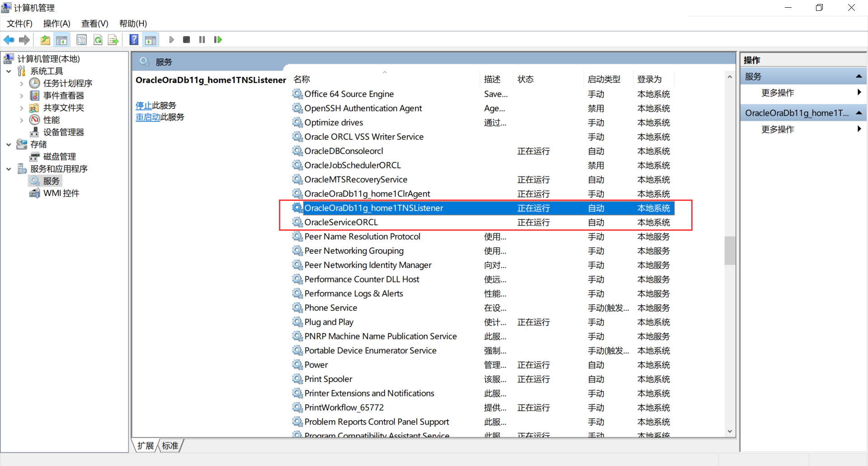Select WMI 控件 in the tree
868x466 pixels.
[x=61, y=193]
